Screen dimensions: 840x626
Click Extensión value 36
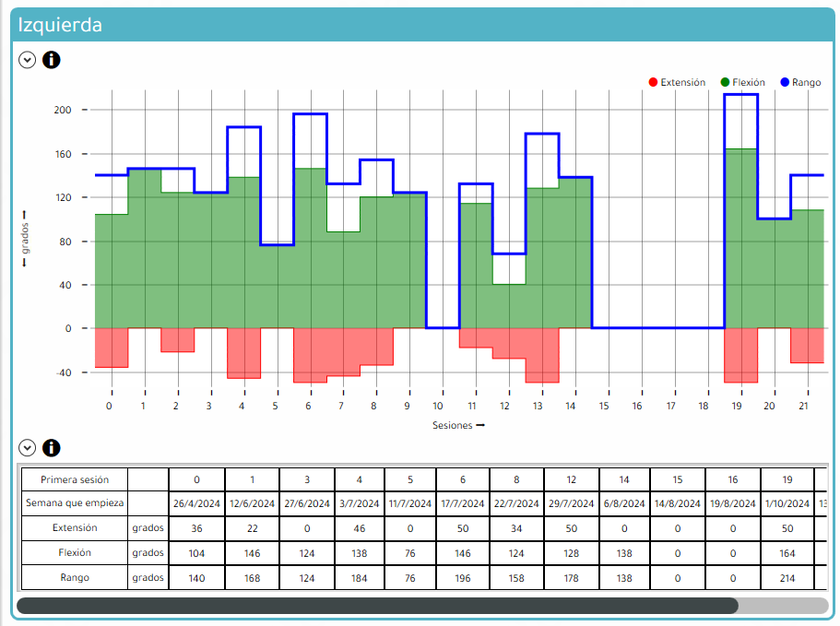(x=196, y=528)
